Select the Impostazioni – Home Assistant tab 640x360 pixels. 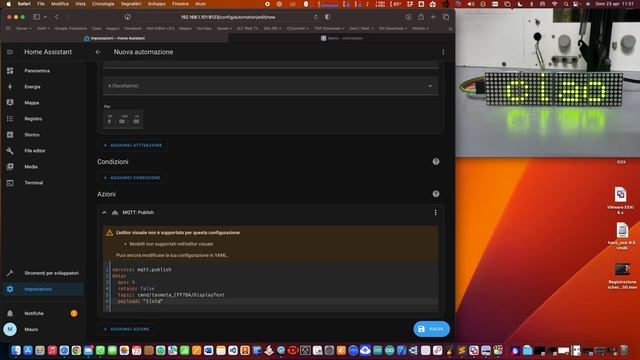[114, 38]
